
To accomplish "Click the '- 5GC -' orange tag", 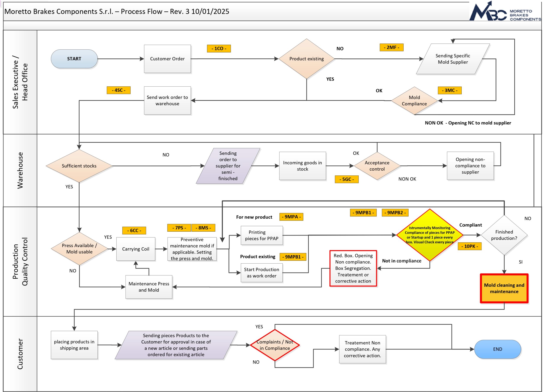I will [x=346, y=179].
